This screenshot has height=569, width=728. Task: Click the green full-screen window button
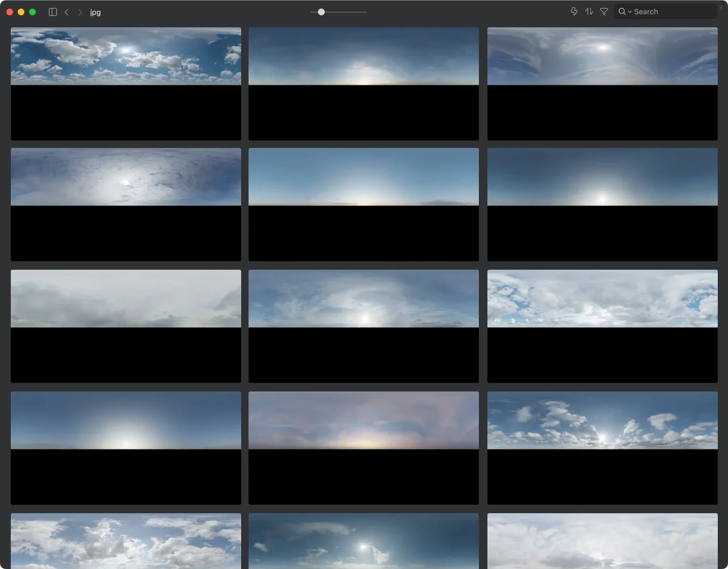tap(32, 12)
